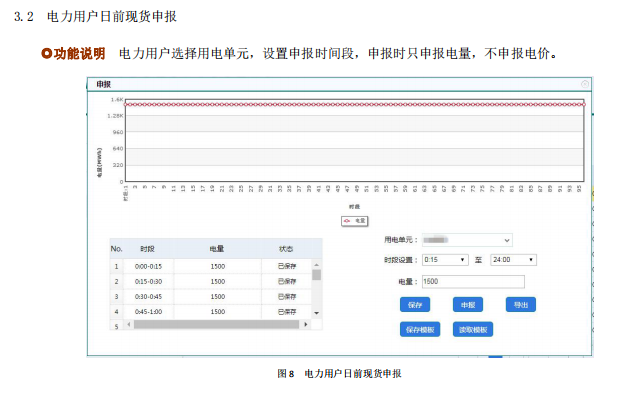Click the table's vertical scrollbar down arrow
Image resolution: width=628 pixels, height=397 pixels.
[316, 313]
